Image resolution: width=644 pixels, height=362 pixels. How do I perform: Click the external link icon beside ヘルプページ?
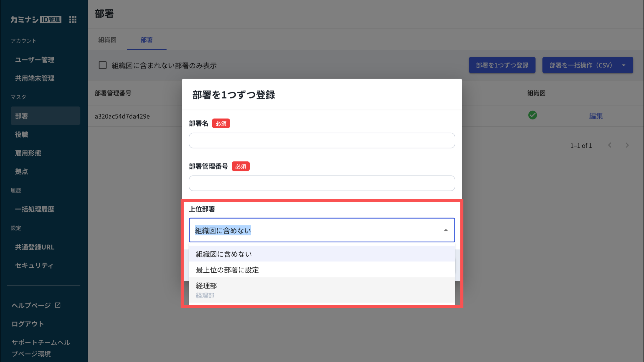(x=58, y=305)
